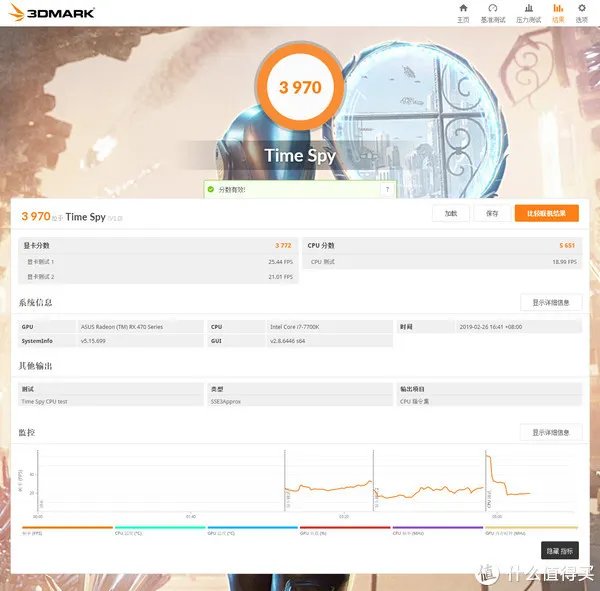The height and width of the screenshot is (591, 600).
Task: Click the monitoring FPS chart line
Action: [329, 488]
